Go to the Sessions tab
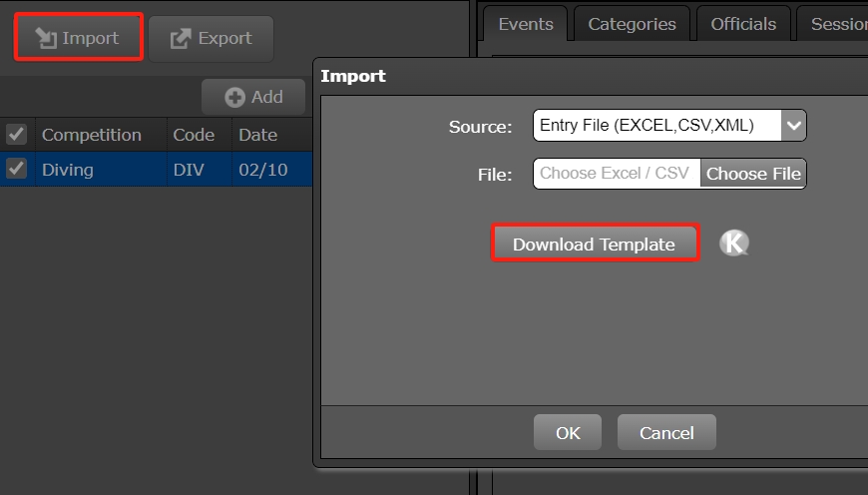 coord(836,24)
